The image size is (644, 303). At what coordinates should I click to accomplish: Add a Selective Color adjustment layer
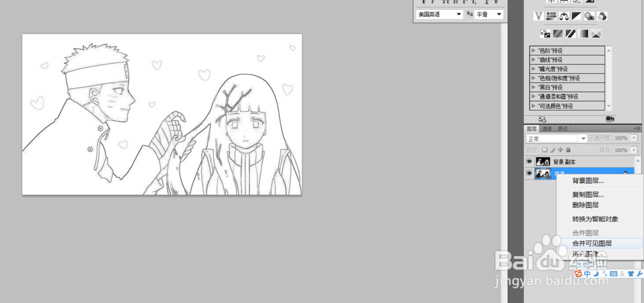(x=596, y=33)
